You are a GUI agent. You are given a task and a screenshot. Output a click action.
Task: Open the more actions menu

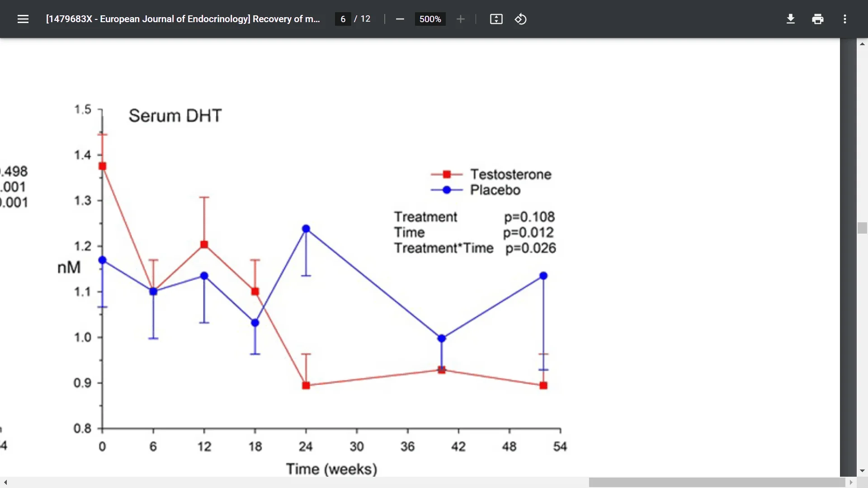845,19
